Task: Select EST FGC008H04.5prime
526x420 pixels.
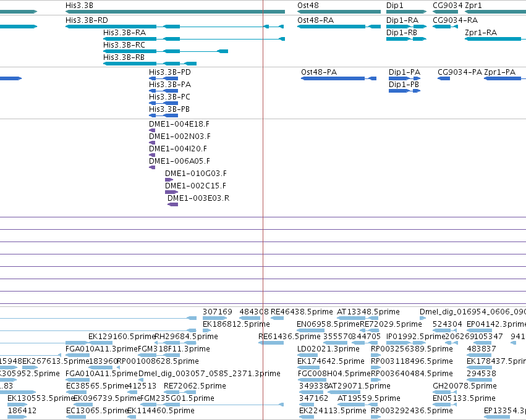Action: click(x=312, y=380)
